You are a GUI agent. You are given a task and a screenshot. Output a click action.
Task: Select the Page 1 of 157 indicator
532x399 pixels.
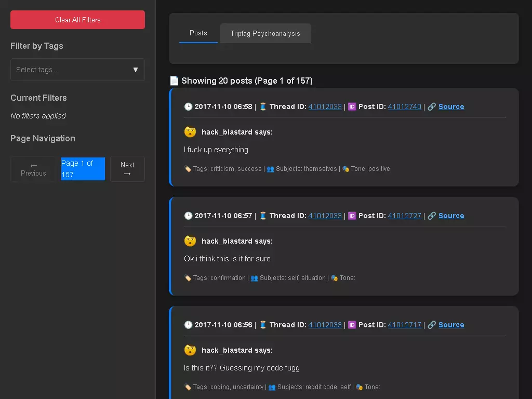coord(83,169)
